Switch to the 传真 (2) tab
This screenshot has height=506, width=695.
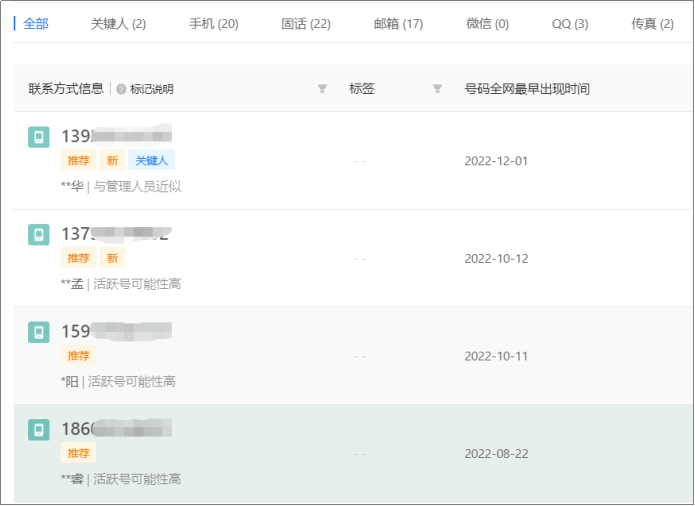(x=652, y=23)
